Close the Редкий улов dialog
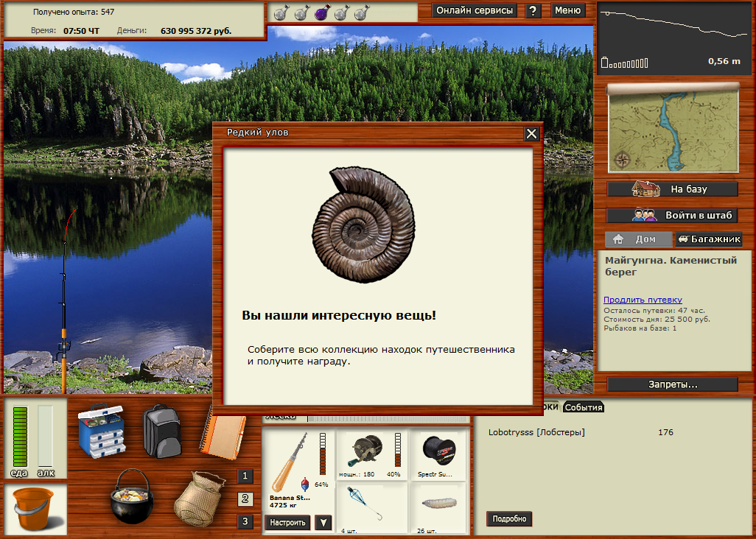Screen dimensions: 756x539 tap(531, 134)
